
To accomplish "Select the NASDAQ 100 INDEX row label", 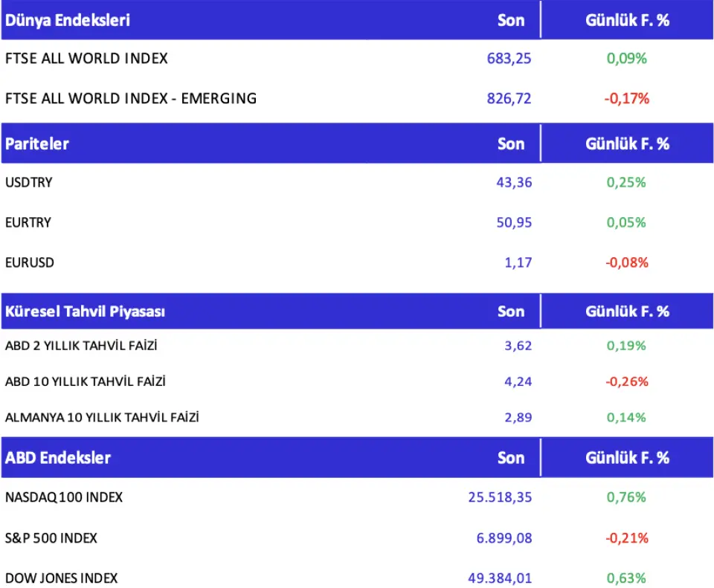I will 64,497.
